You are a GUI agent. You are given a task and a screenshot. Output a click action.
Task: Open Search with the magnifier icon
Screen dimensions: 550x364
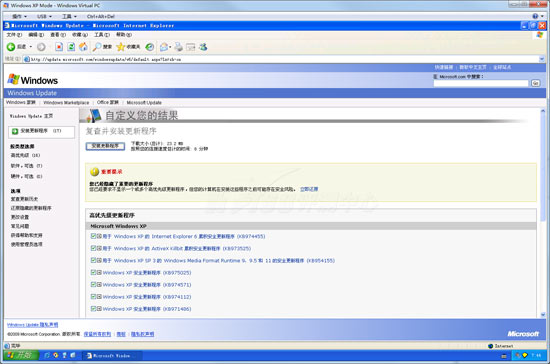coord(97,47)
